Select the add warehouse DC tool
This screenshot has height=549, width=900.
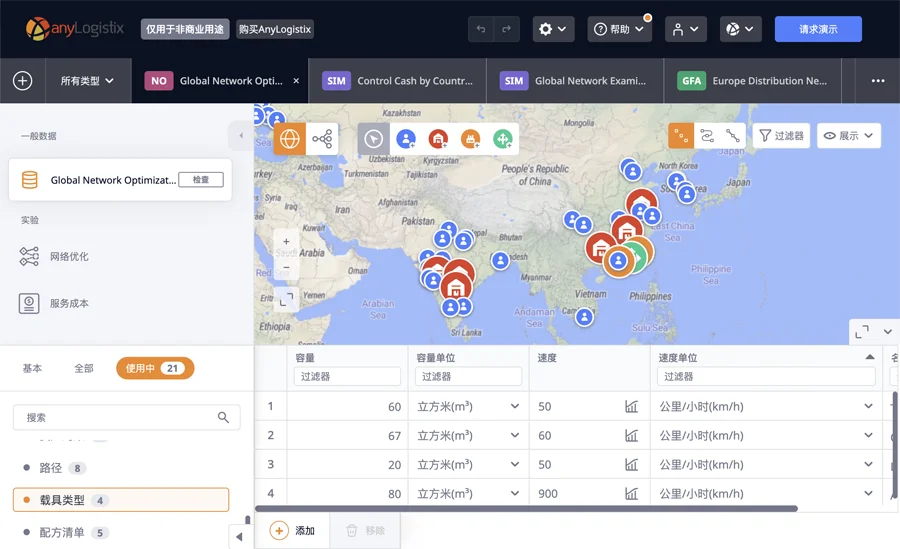[438, 139]
